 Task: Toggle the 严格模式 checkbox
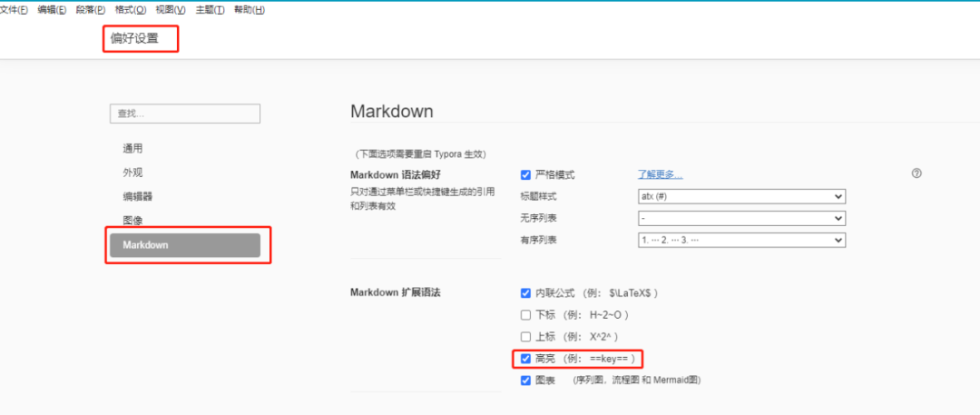[x=525, y=174]
